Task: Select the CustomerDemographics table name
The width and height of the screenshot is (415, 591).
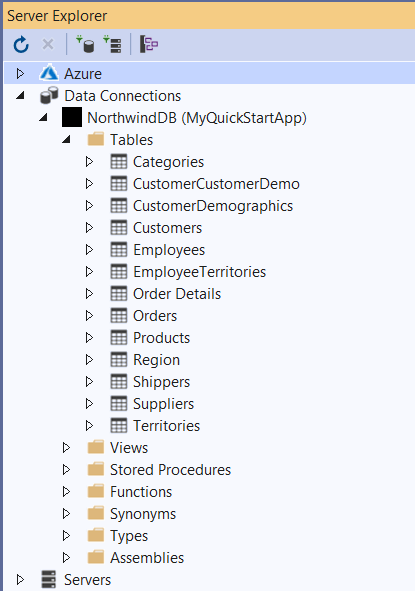Action: [213, 206]
